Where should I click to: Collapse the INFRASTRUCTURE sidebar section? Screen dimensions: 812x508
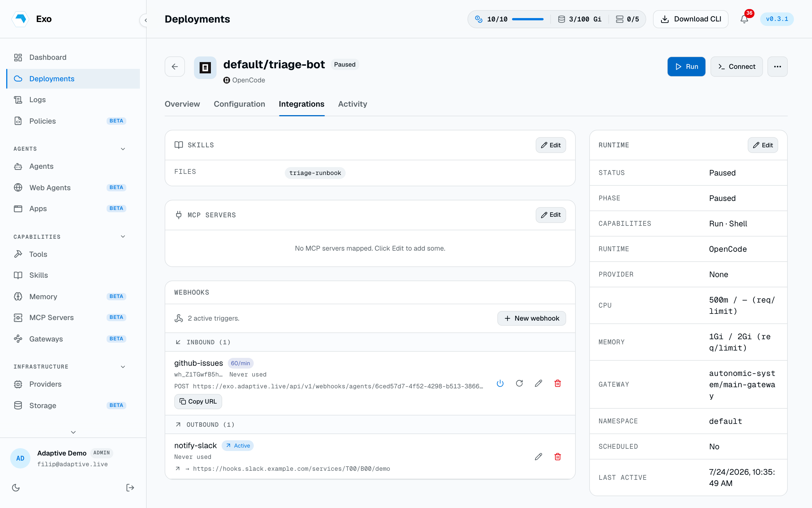point(123,367)
